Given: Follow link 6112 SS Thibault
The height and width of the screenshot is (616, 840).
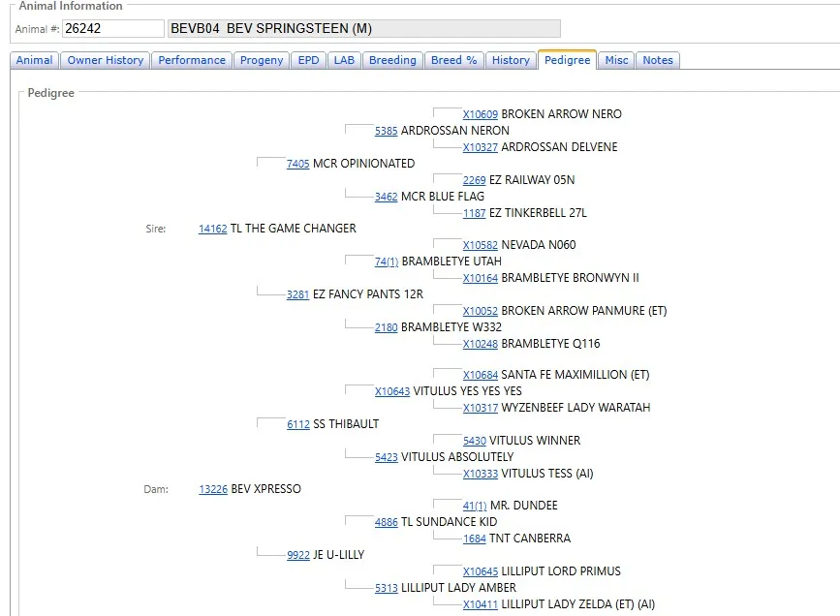Looking at the screenshot, I should (297, 424).
